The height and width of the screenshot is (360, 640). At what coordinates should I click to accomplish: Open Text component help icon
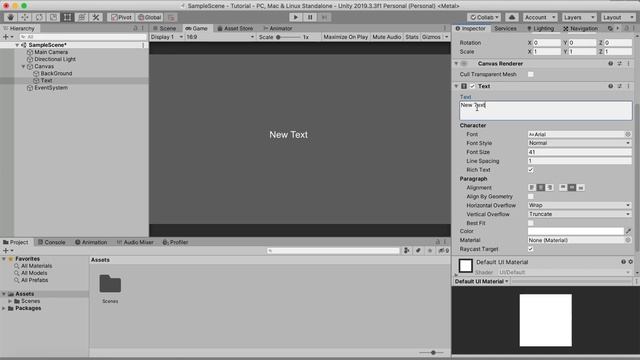pyautogui.click(x=611, y=86)
